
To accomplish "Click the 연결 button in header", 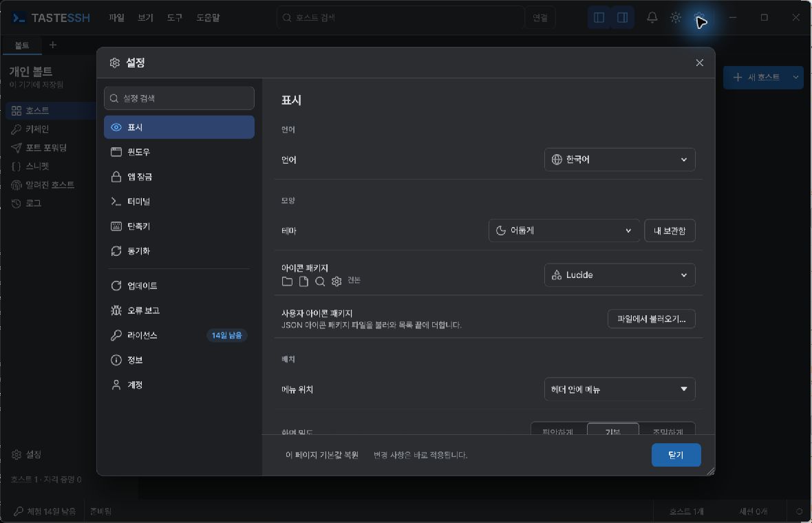I will [x=540, y=18].
